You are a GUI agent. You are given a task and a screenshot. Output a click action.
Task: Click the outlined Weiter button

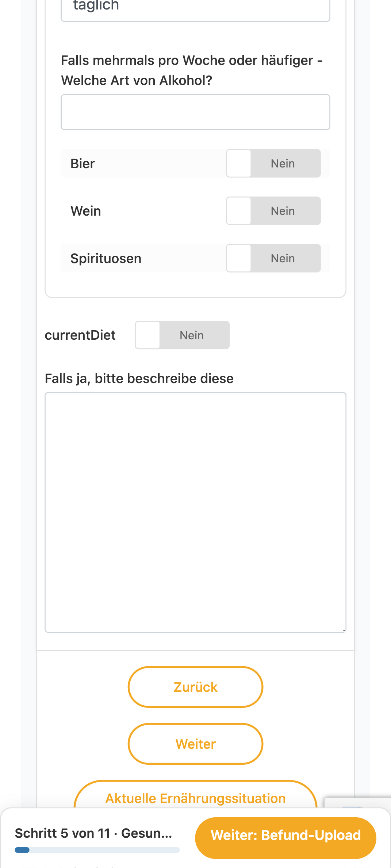pos(195,744)
